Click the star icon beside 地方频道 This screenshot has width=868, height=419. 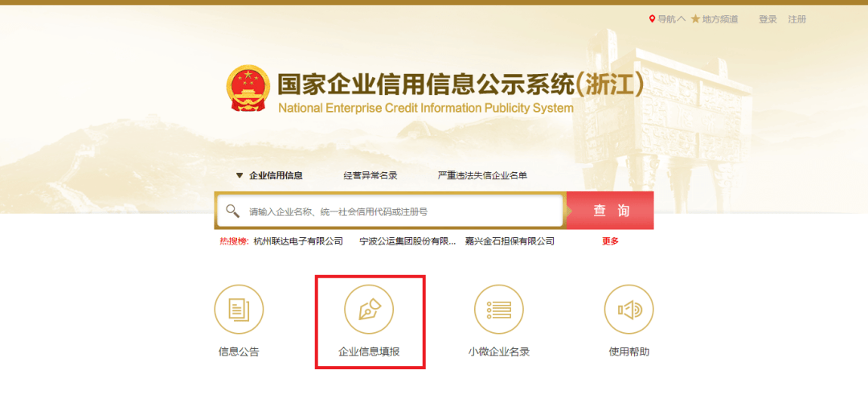(695, 19)
